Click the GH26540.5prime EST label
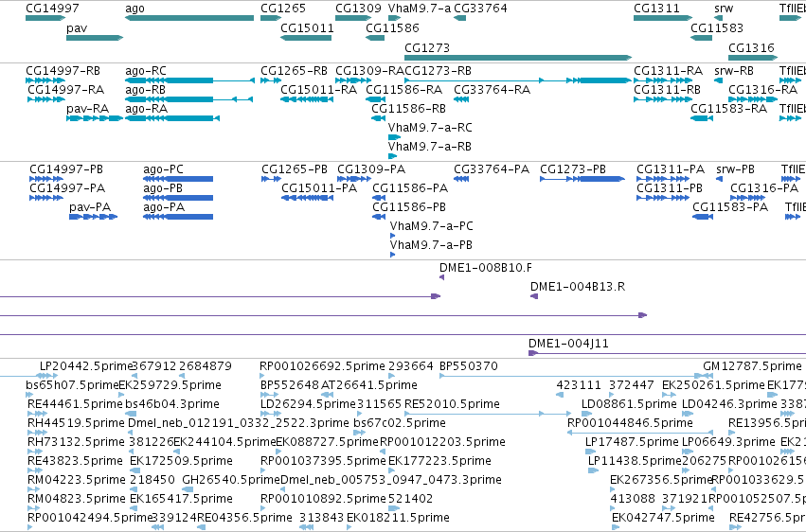This screenshot has height=532, width=806. point(231,480)
